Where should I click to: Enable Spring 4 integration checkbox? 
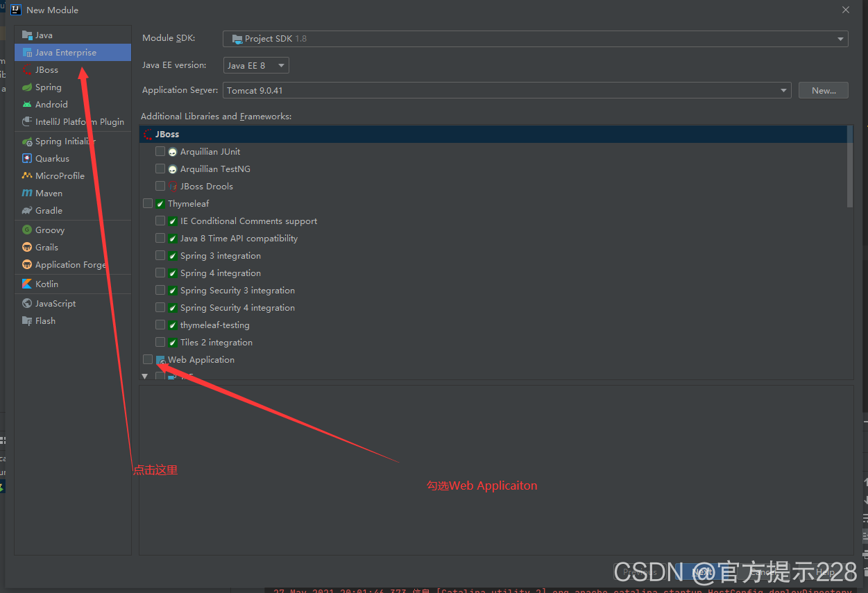[160, 273]
